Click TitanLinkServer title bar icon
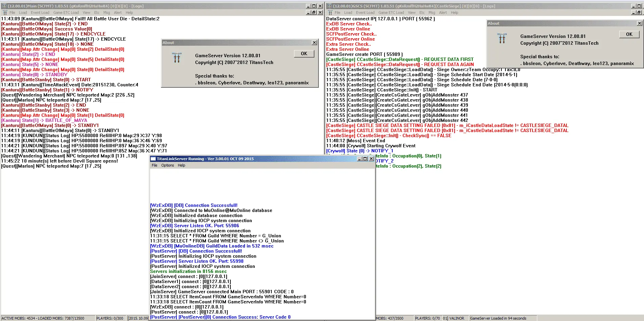This screenshot has height=321, width=644. [x=153, y=159]
